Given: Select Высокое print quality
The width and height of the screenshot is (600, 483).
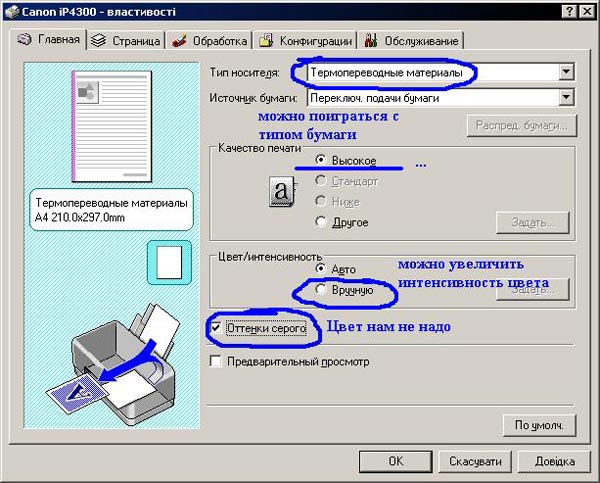Looking at the screenshot, I should coord(321,160).
